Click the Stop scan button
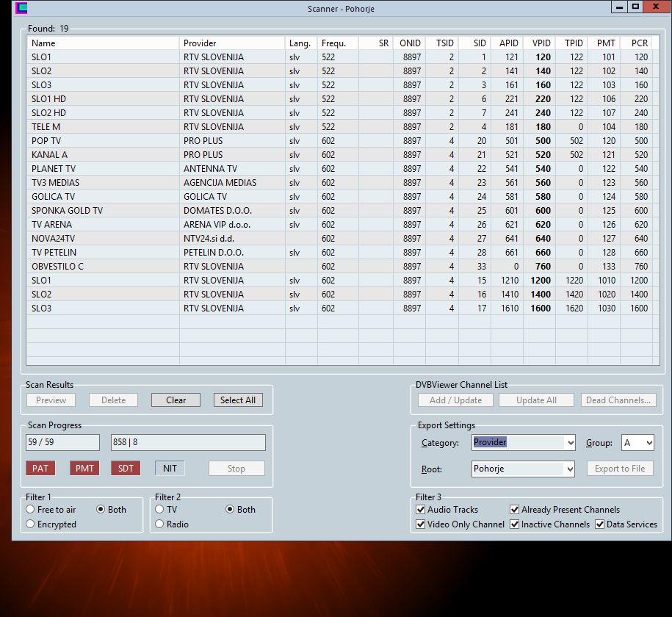 [x=236, y=469]
